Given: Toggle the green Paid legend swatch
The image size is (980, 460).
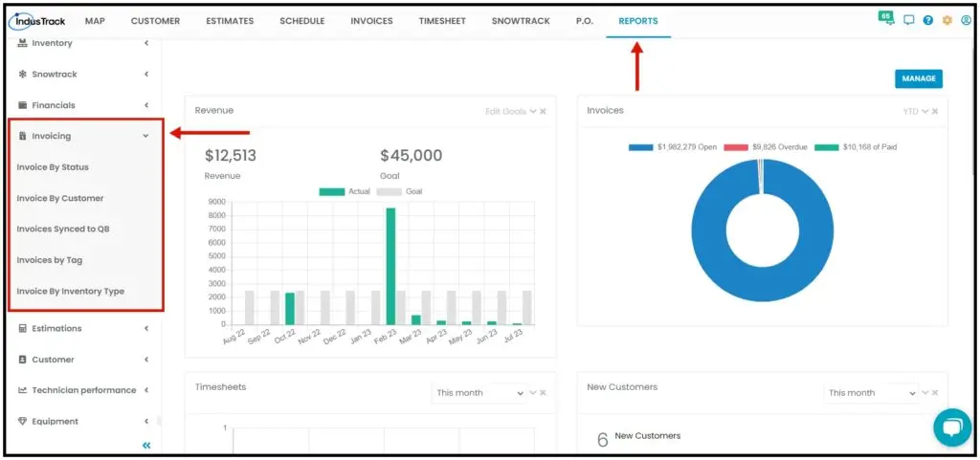Looking at the screenshot, I should pos(828,147).
